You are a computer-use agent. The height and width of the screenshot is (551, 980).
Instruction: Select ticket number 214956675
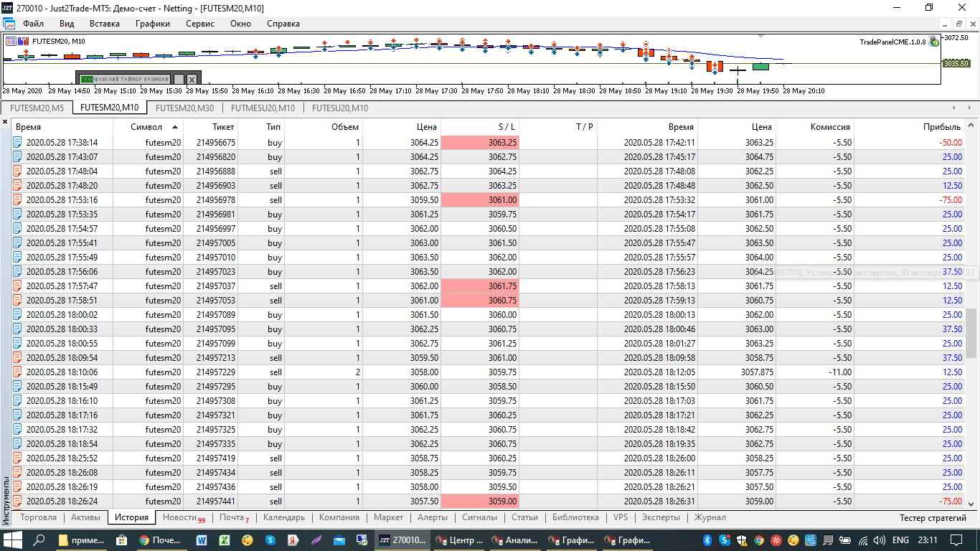pos(215,143)
